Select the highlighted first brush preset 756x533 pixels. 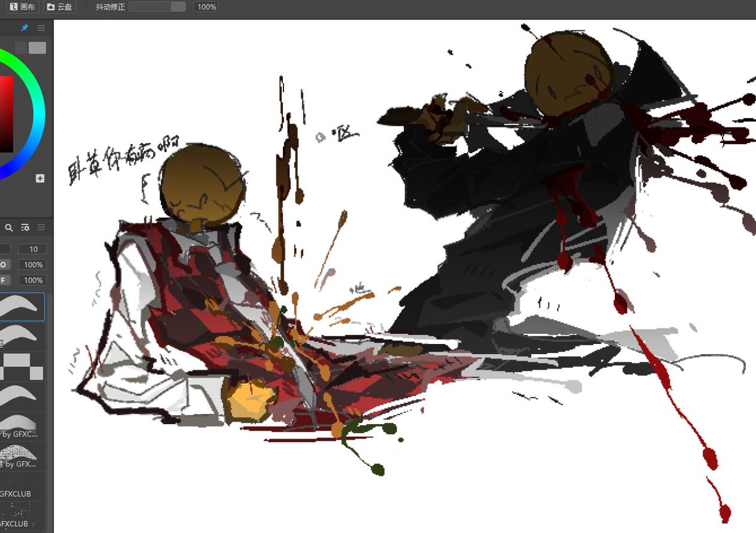(22, 307)
